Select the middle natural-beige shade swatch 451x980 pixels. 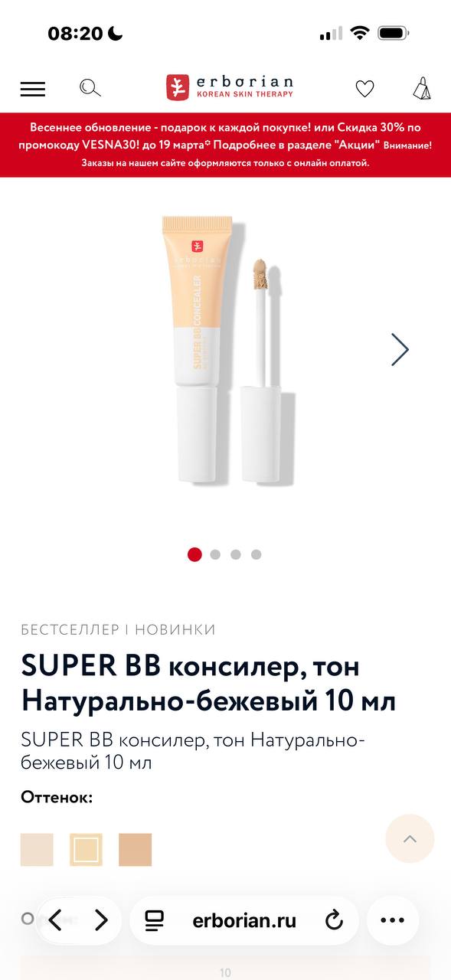[x=86, y=850]
